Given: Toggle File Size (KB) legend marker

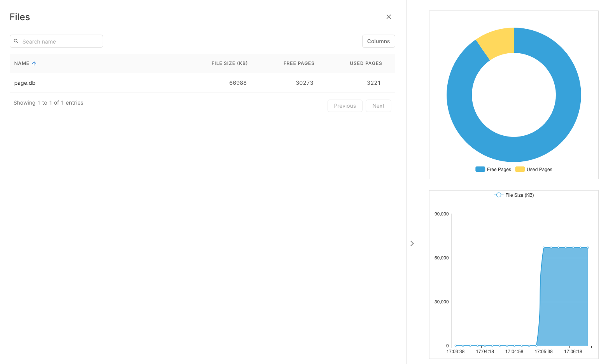Looking at the screenshot, I should (x=498, y=195).
